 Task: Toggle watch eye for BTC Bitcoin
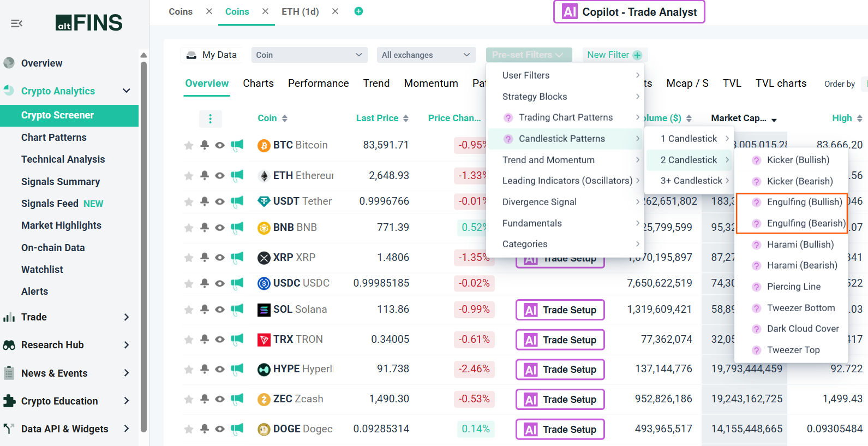coord(220,145)
